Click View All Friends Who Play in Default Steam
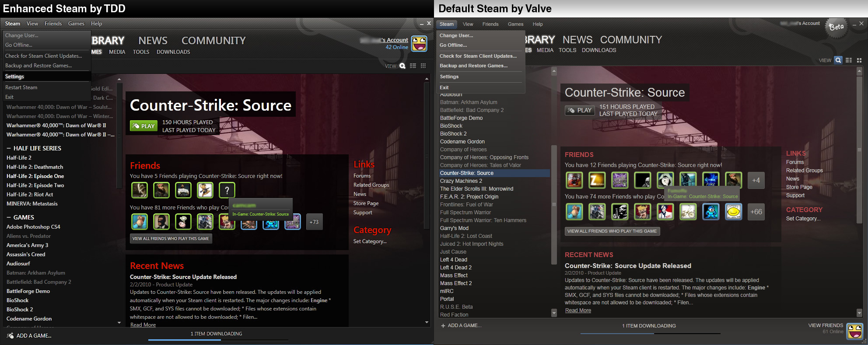This screenshot has height=345, width=868. (x=612, y=231)
